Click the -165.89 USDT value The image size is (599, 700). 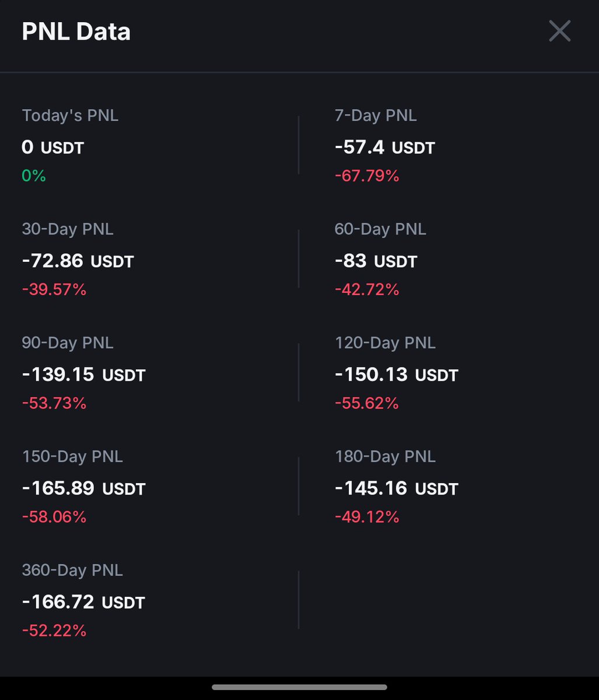pos(83,488)
